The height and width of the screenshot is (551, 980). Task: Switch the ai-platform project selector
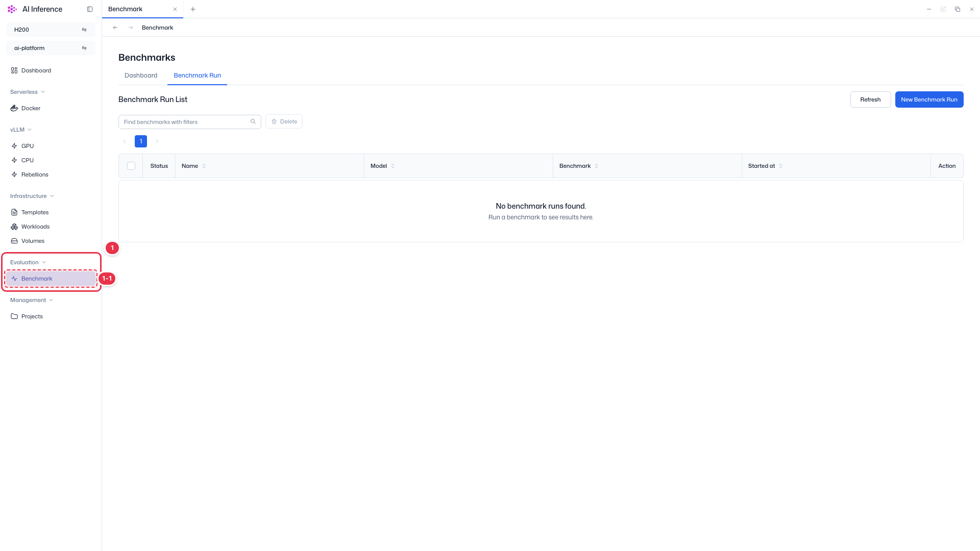(x=51, y=48)
